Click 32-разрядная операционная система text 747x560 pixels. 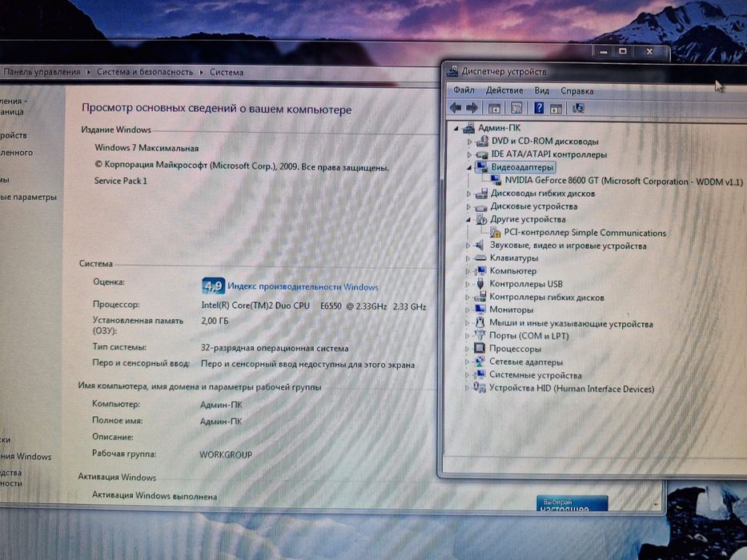coord(275,348)
